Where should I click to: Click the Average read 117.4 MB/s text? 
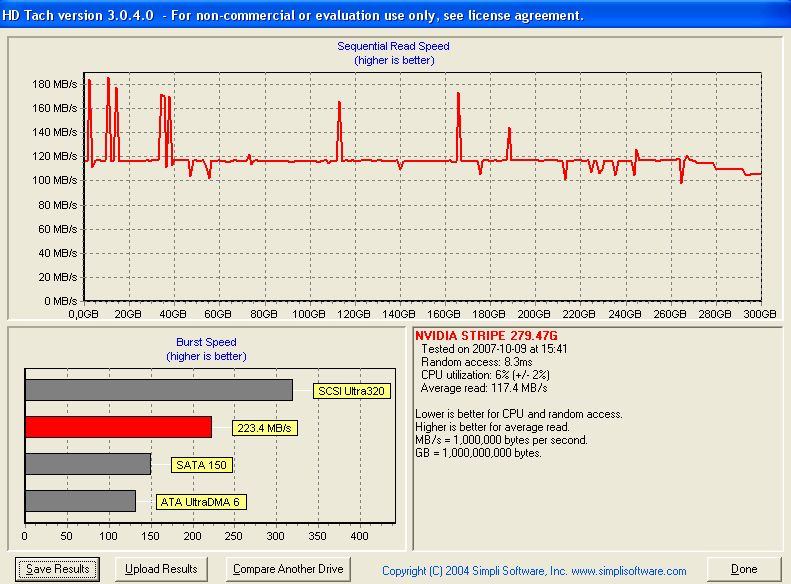(x=484, y=388)
